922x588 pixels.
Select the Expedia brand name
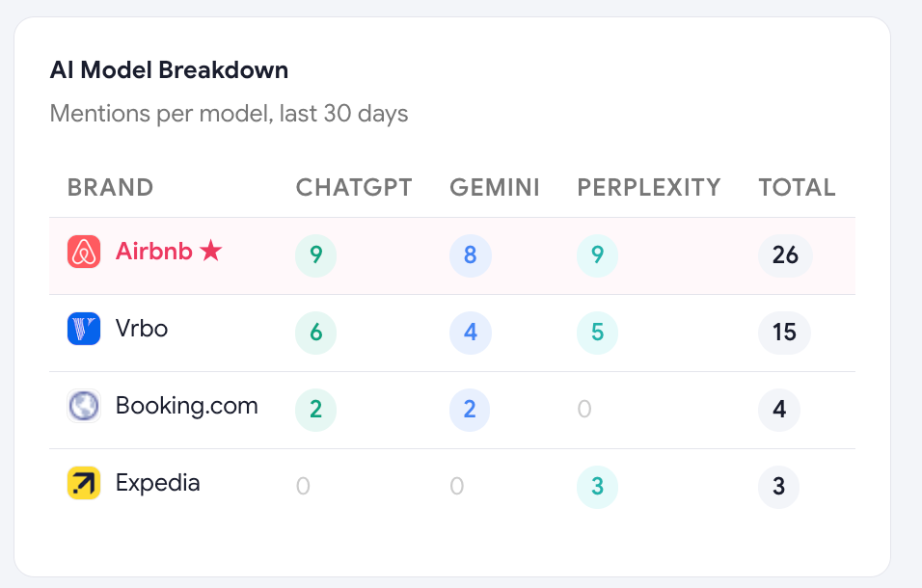(x=157, y=484)
